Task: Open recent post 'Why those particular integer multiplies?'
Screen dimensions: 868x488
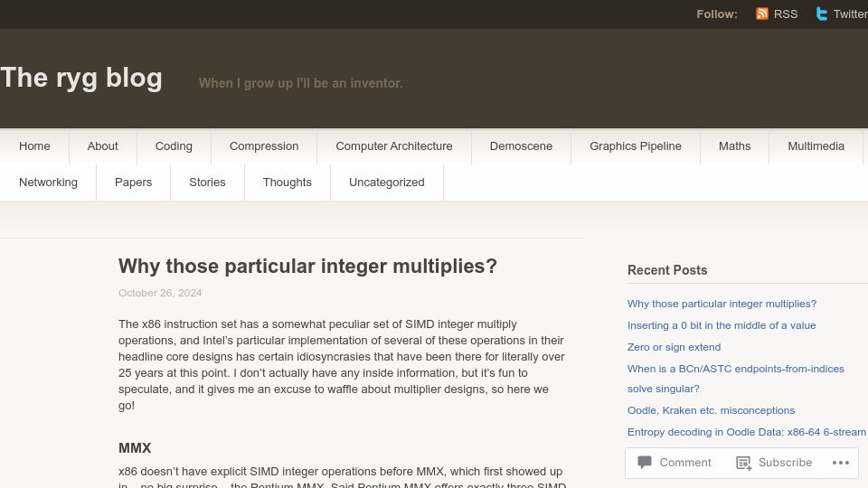Action: coord(722,304)
